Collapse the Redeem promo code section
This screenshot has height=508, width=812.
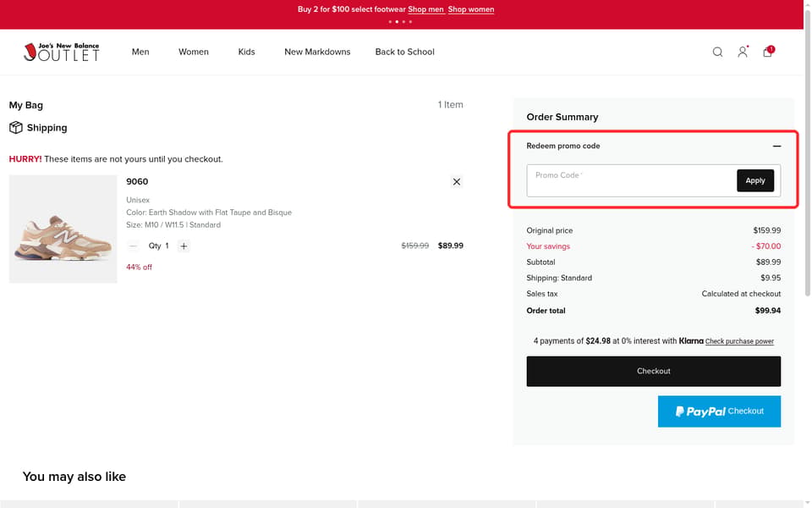coord(776,146)
